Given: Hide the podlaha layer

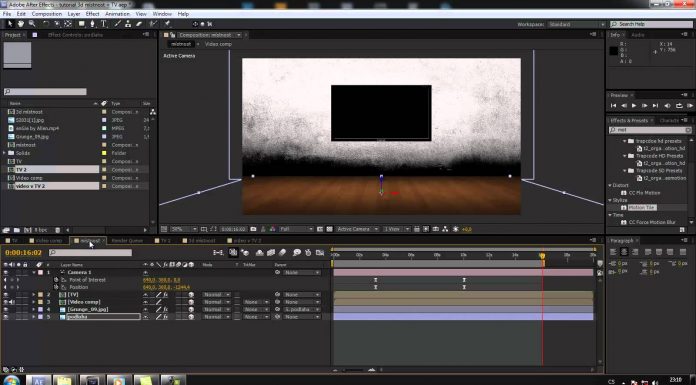Looking at the screenshot, I should tap(6, 317).
